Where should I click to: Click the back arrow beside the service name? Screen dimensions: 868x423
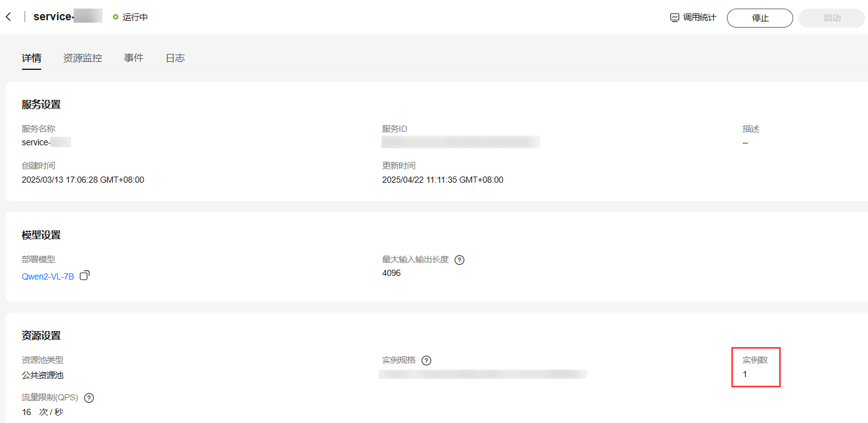click(9, 17)
